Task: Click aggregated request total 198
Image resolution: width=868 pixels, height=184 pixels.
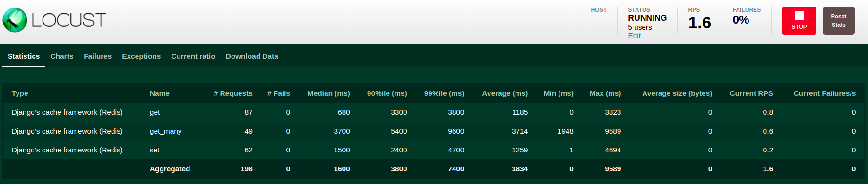Action: point(247,169)
